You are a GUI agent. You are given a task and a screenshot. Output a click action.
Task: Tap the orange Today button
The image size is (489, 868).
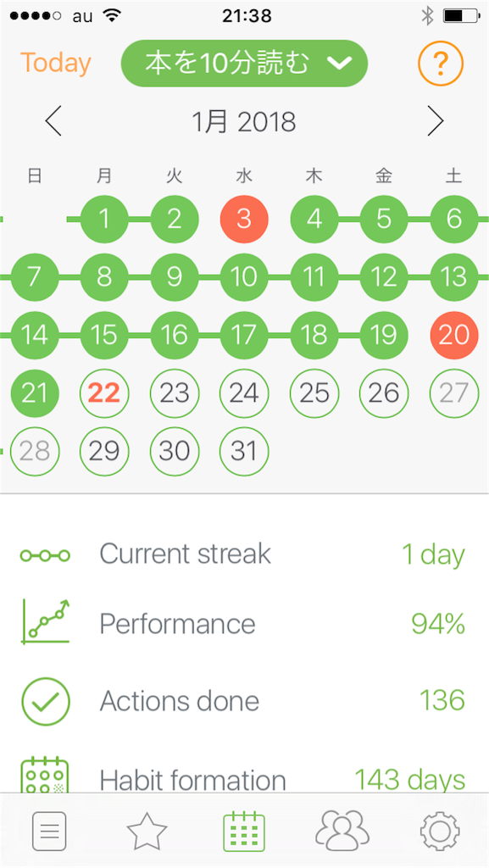tap(55, 63)
